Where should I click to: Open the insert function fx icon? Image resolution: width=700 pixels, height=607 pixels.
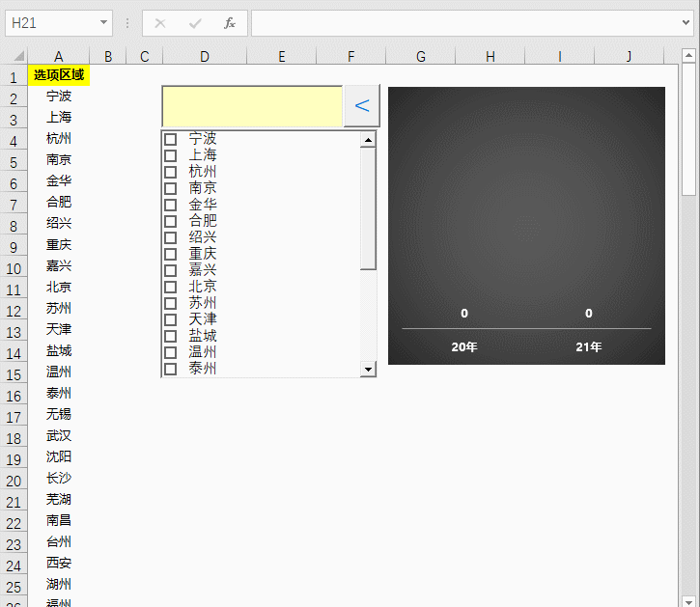tap(230, 23)
